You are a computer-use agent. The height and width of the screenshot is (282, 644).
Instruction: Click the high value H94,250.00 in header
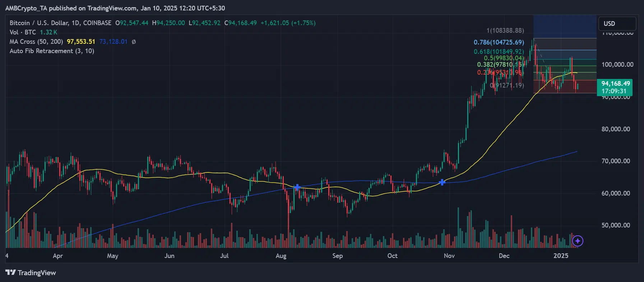point(168,23)
